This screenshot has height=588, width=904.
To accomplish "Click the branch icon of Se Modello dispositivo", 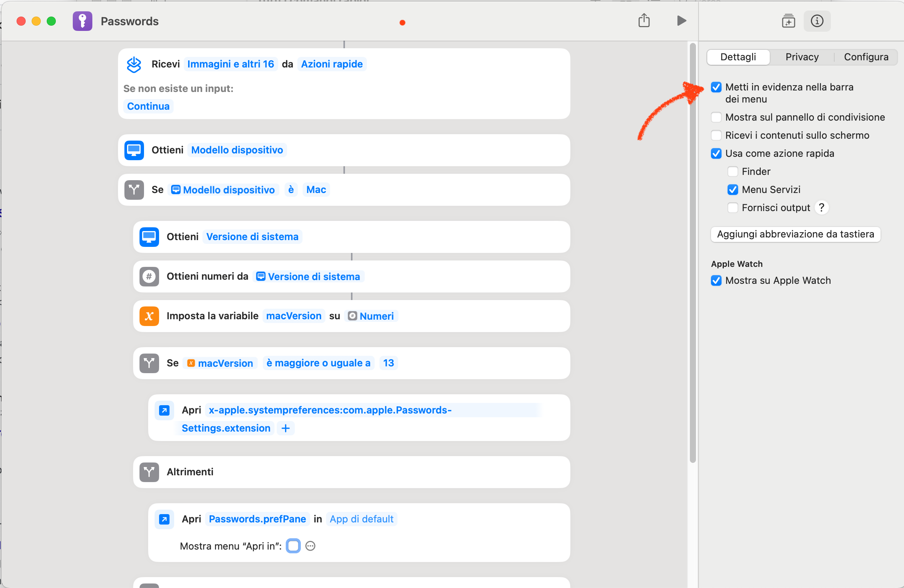I will [134, 190].
